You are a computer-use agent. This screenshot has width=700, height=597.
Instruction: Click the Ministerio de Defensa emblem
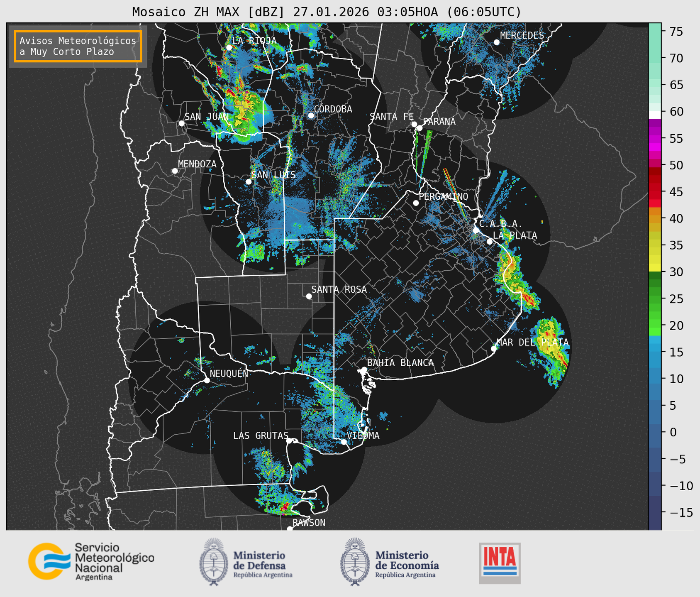pos(214,562)
